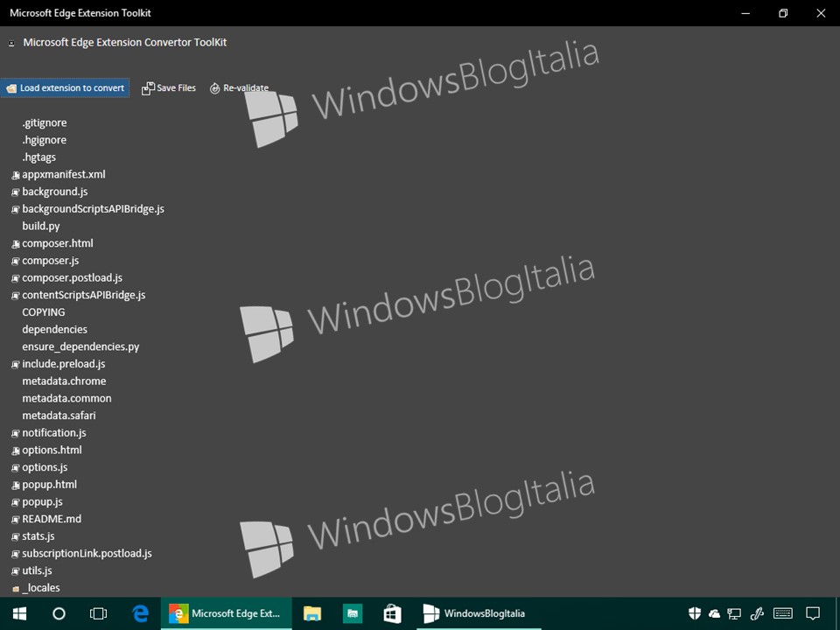Select composer.html file
The width and height of the screenshot is (840, 630).
[58, 243]
